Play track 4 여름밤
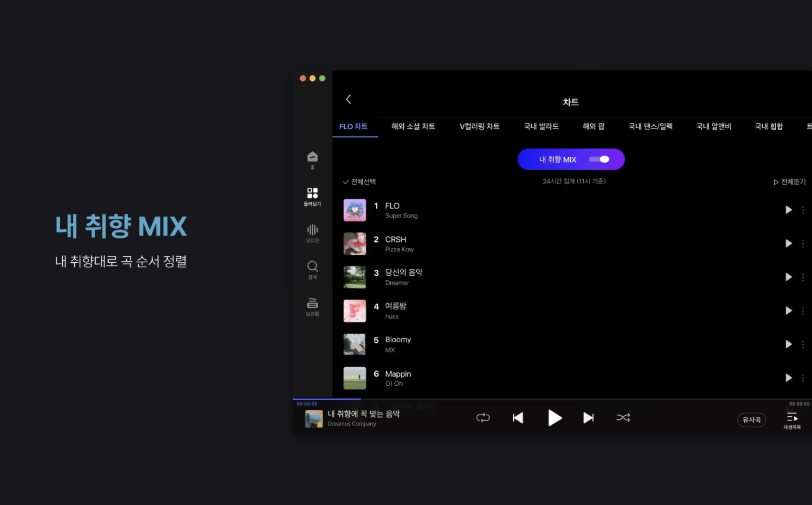Image resolution: width=812 pixels, height=505 pixels. (x=788, y=311)
